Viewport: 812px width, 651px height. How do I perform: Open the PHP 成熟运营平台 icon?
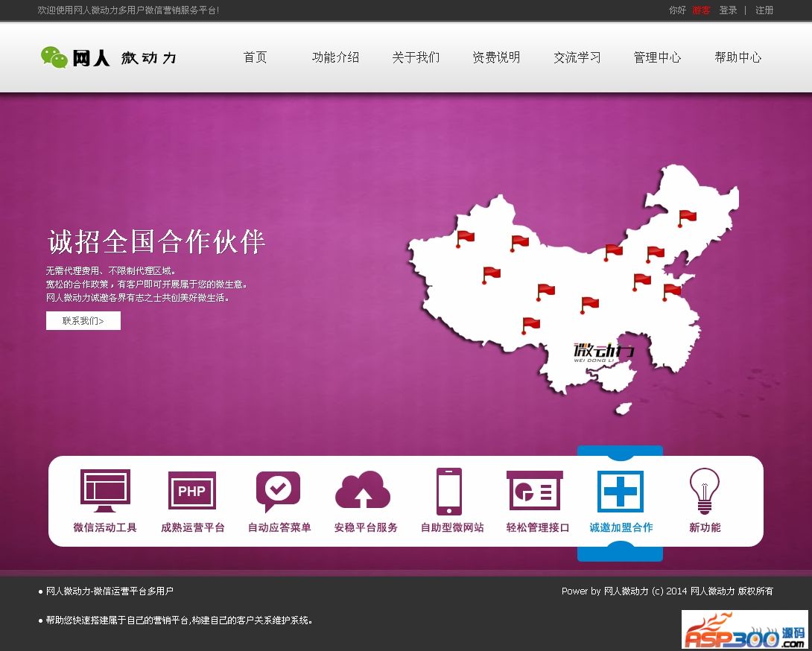coord(192,490)
